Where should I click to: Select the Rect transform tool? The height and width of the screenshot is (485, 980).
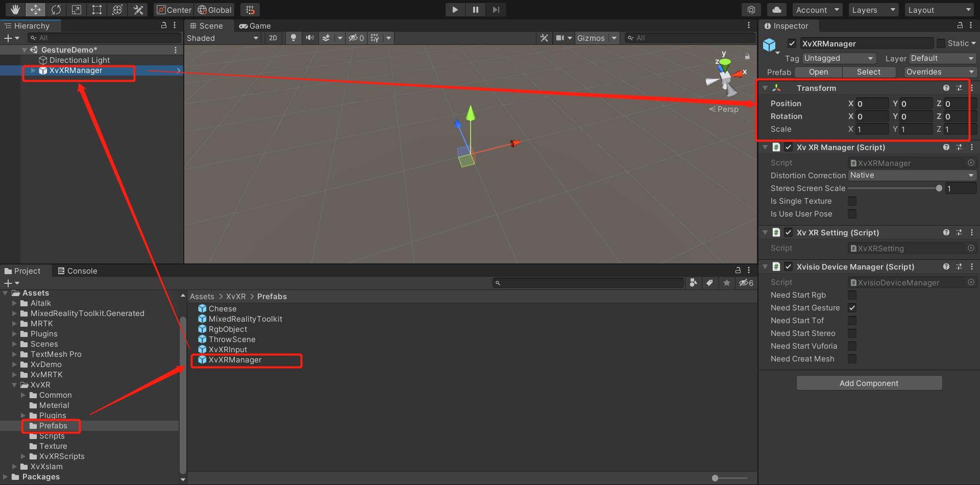pos(97,10)
